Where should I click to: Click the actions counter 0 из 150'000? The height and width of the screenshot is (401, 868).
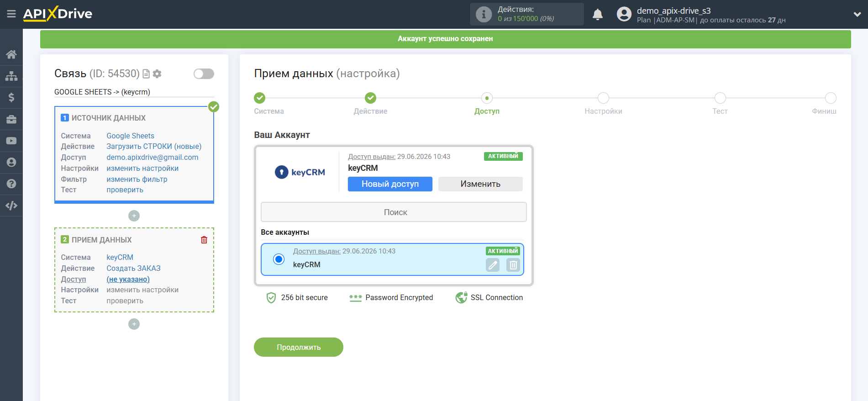pos(526,19)
